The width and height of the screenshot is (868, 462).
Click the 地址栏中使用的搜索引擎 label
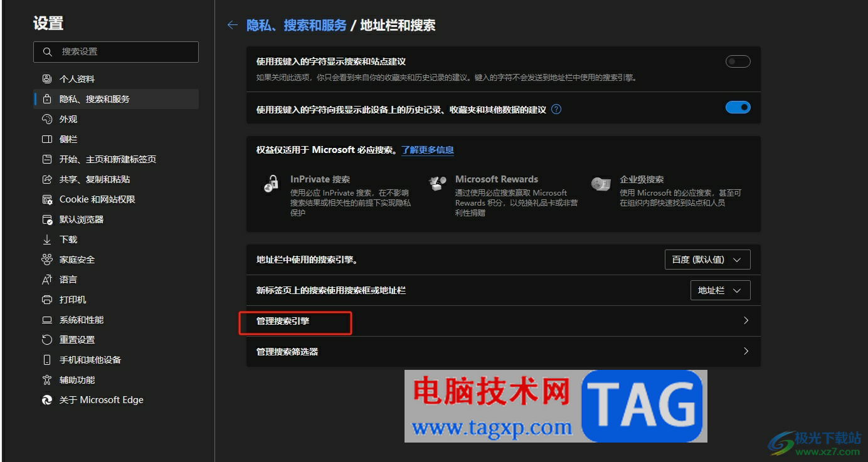[307, 260]
